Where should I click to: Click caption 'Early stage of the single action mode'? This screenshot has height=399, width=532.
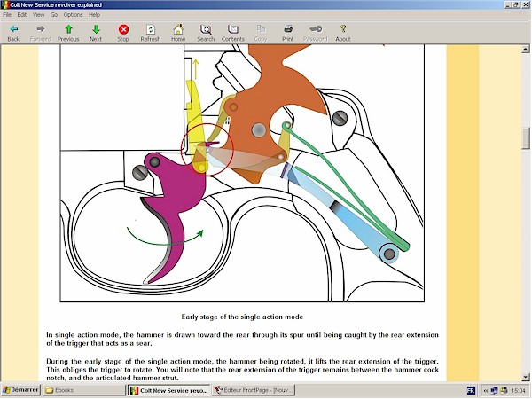coord(242,317)
